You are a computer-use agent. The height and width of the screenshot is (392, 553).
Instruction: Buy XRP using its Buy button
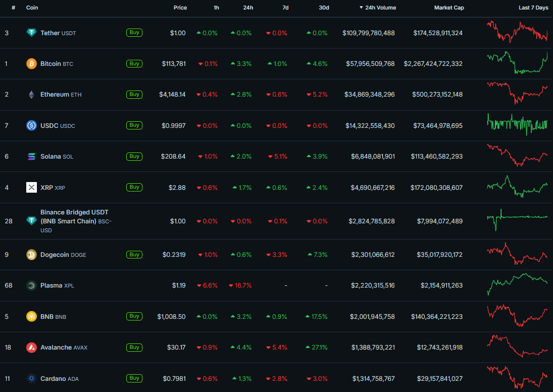click(135, 188)
